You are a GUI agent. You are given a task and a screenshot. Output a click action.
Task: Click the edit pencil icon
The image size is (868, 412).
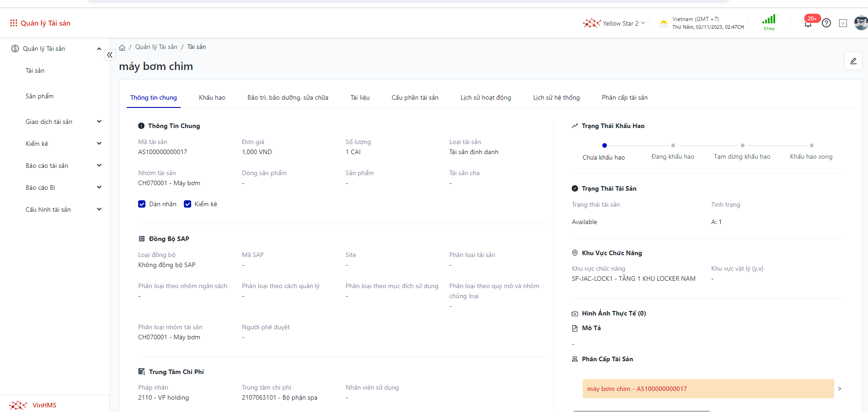(x=853, y=61)
